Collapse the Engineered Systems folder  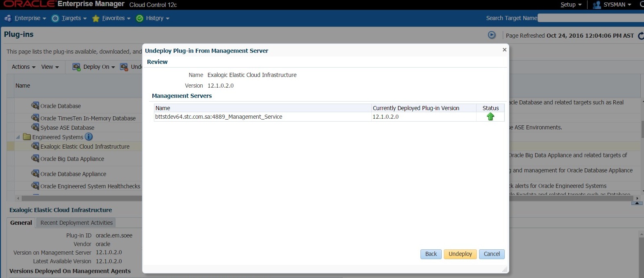coord(18,137)
